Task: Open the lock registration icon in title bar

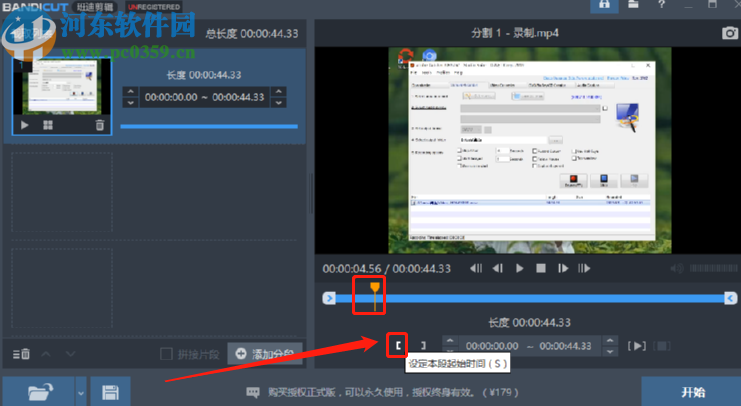Action: coord(604,5)
